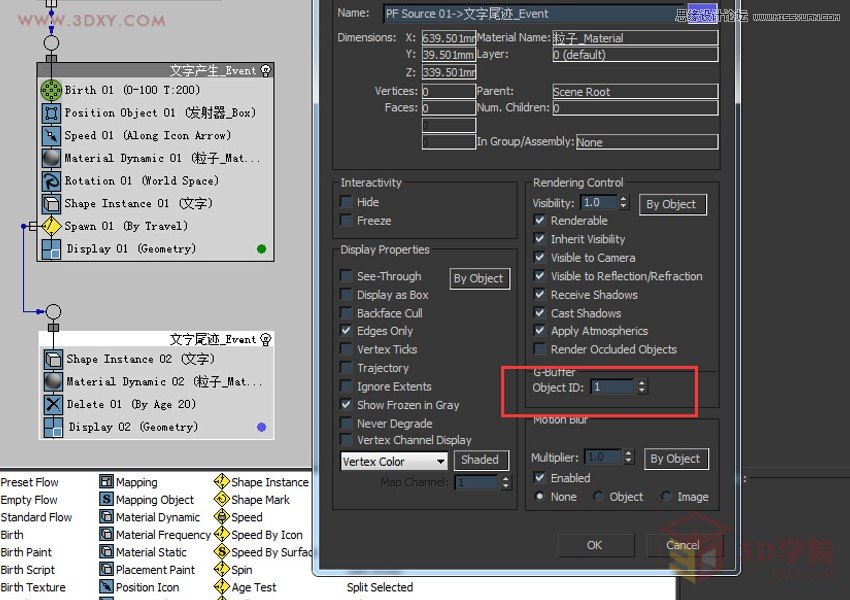Increase Object ID with spinner up arrow
This screenshot has height=600, width=850.
642,383
